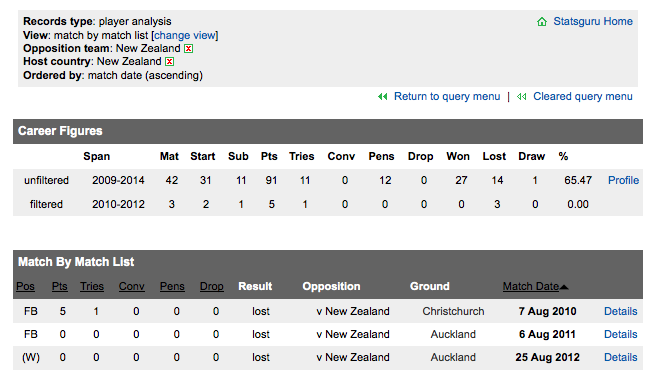
Task: Click the unfiltered points value 91
Action: pyautogui.click(x=271, y=180)
